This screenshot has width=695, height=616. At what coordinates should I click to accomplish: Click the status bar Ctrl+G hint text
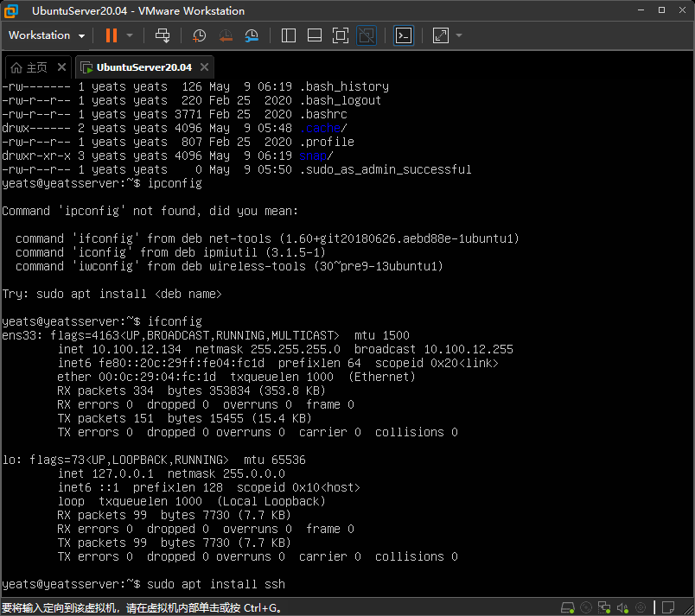pos(142,607)
